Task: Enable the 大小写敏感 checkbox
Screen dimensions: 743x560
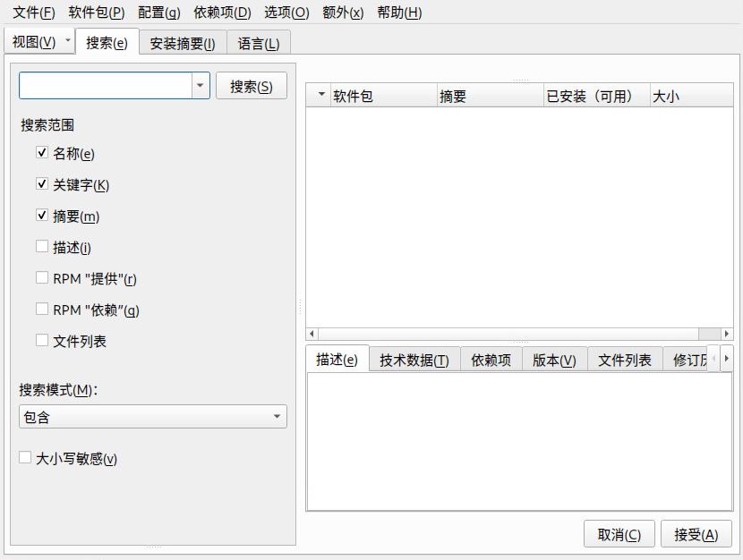Action: [x=25, y=458]
